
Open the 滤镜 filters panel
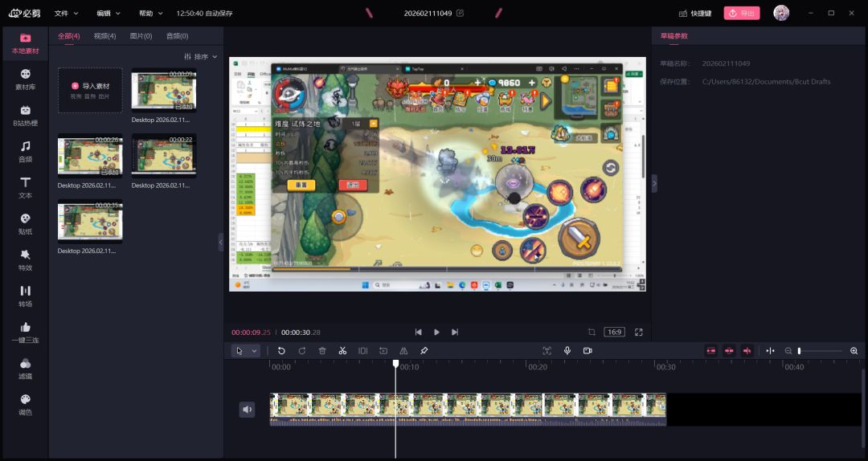coord(25,369)
